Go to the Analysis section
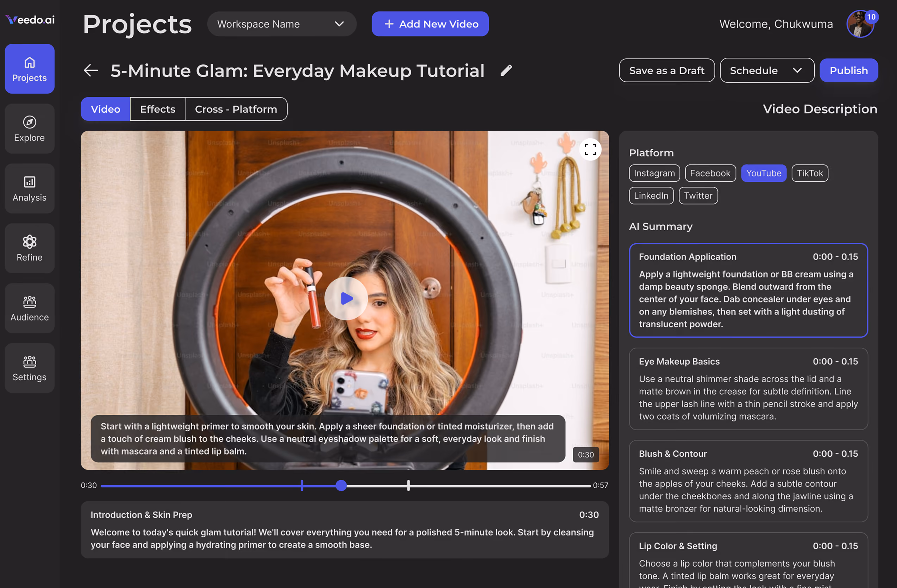The width and height of the screenshot is (897, 588). tap(30, 188)
